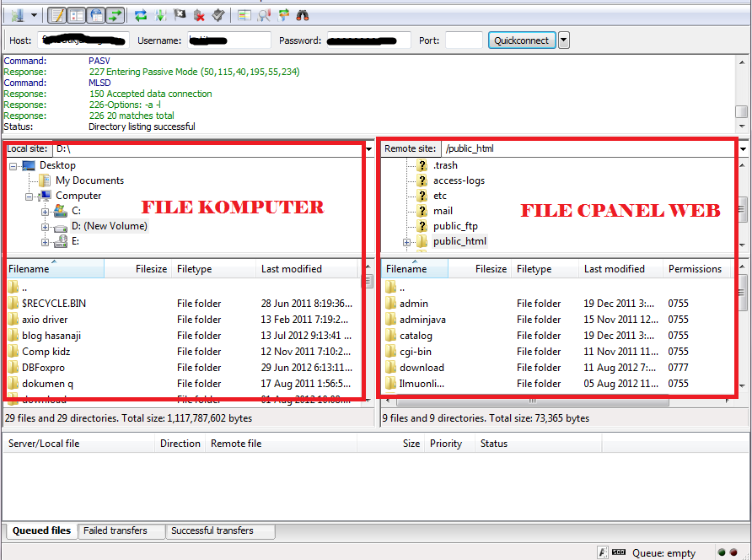The image size is (752, 560).
Task: Click the Port input field
Action: [x=464, y=40]
